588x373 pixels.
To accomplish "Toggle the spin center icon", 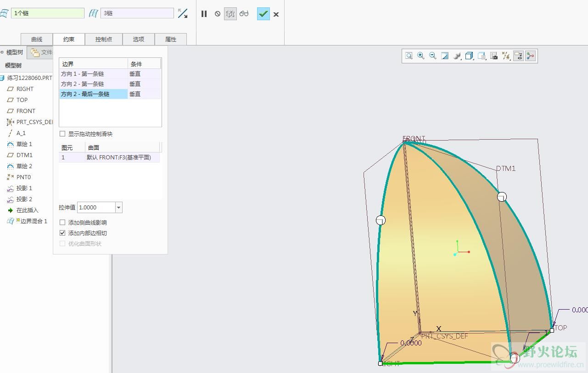I will 531,56.
